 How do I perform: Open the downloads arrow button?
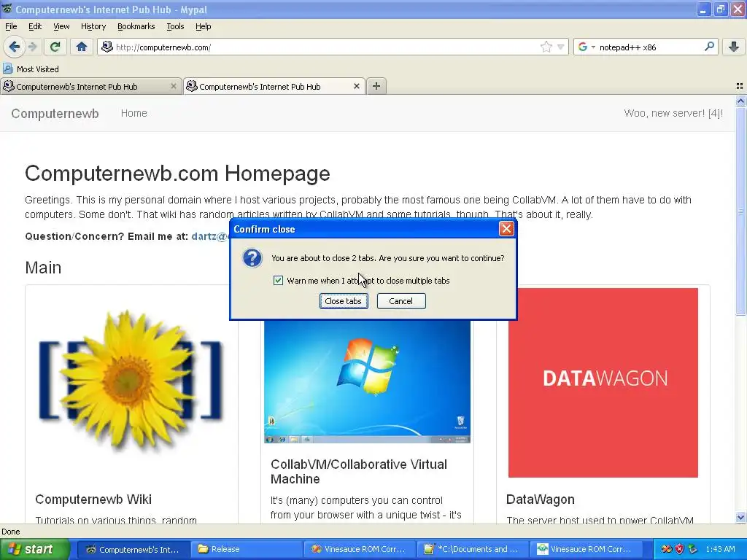pyautogui.click(x=734, y=47)
